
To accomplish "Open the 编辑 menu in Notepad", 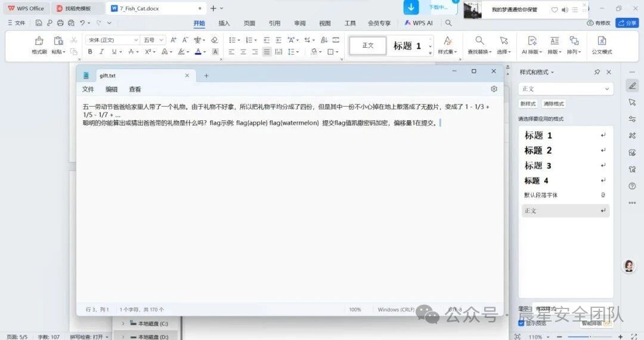I will [112, 89].
